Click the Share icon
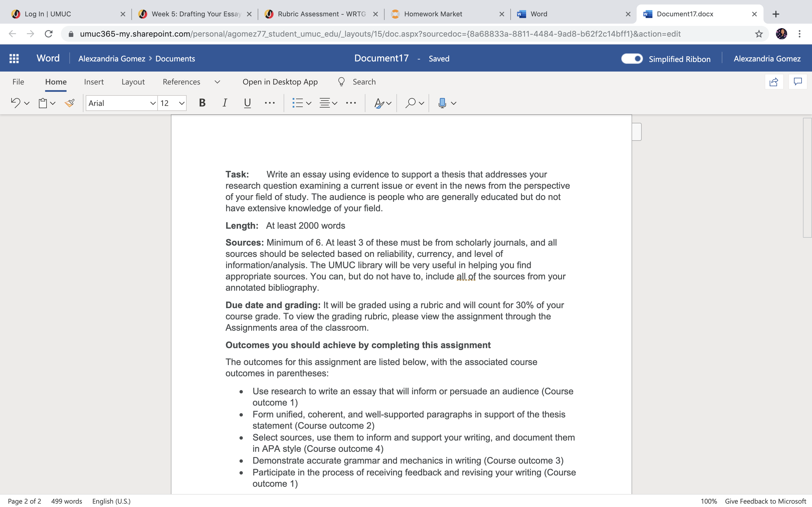This screenshot has height=507, width=812. [x=774, y=82]
